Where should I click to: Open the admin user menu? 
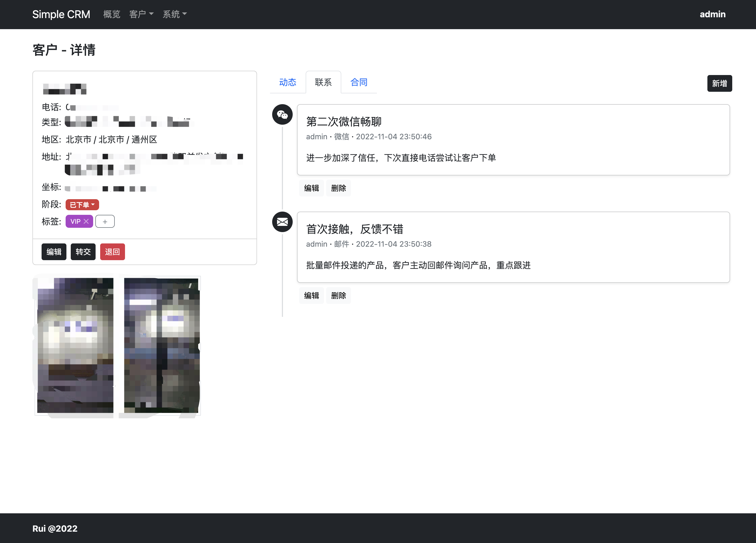(x=712, y=14)
